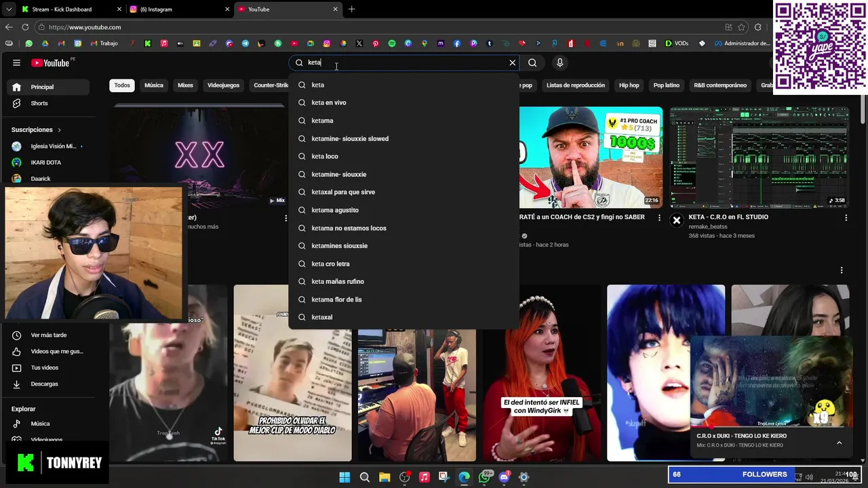868x488 pixels.
Task: Open "Tus videos" in the sidebar
Action: (48, 367)
